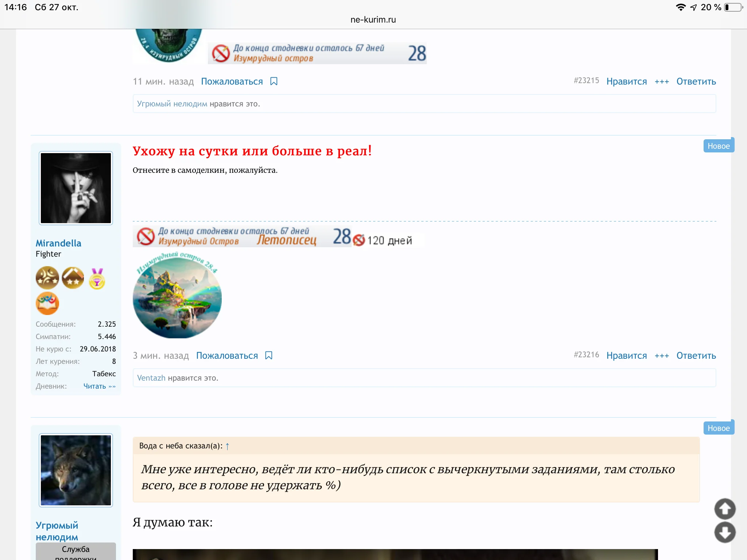Open the purple trophy medal badge
The image size is (747, 560).
click(97, 279)
